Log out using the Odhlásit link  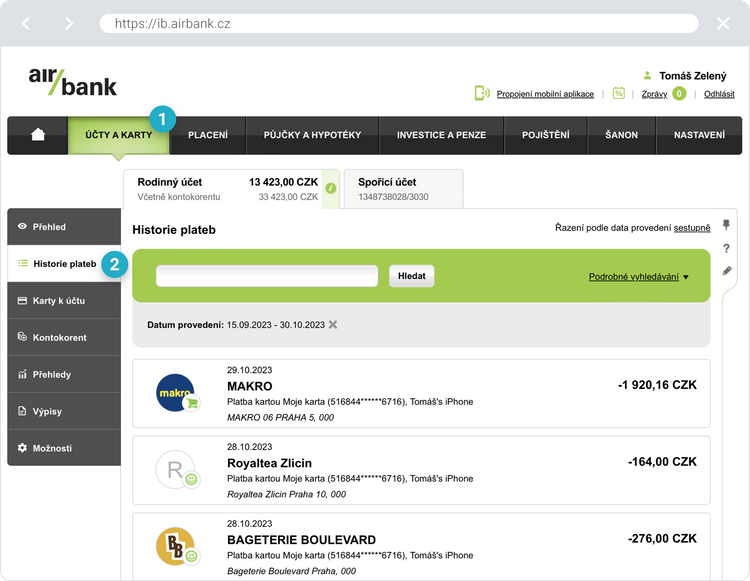[x=719, y=94]
